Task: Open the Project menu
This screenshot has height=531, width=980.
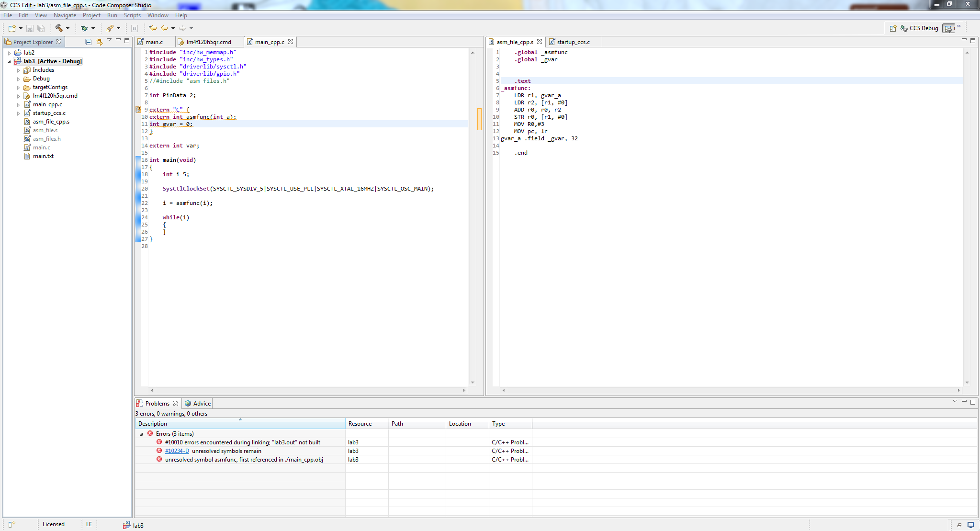Action: point(91,15)
